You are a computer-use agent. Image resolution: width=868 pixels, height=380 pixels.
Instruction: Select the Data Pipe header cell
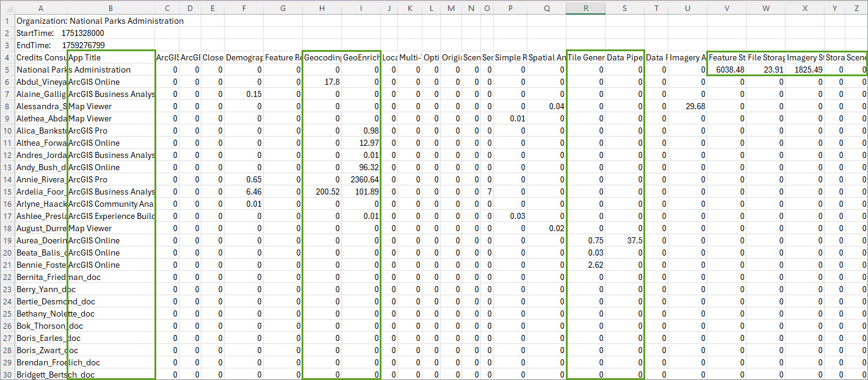click(624, 57)
